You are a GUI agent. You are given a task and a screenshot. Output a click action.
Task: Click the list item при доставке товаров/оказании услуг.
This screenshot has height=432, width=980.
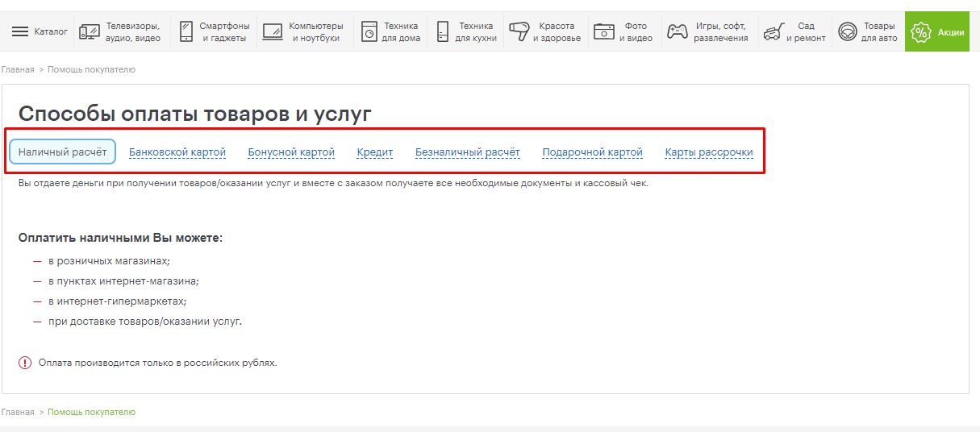pyautogui.click(x=145, y=322)
